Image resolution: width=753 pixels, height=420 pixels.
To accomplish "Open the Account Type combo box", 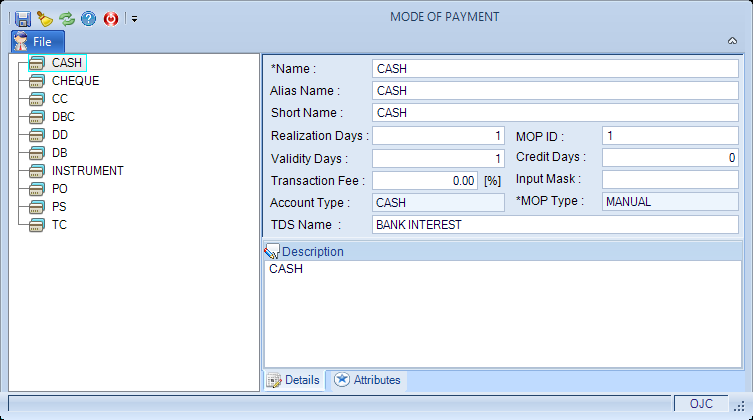I will pos(438,203).
